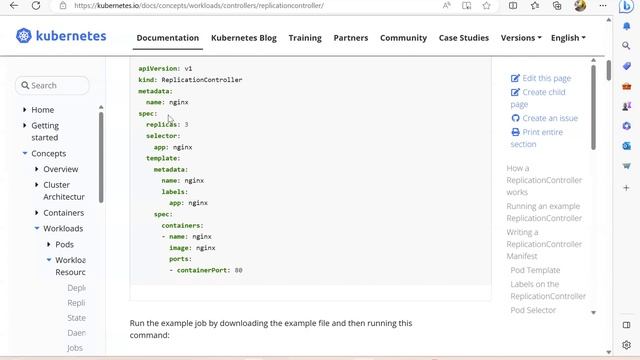Open the favorites list icon

click(x=535, y=6)
